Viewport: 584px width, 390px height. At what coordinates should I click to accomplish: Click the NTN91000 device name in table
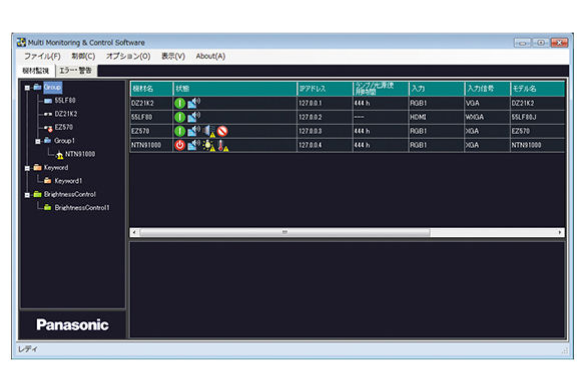pyautogui.click(x=146, y=145)
